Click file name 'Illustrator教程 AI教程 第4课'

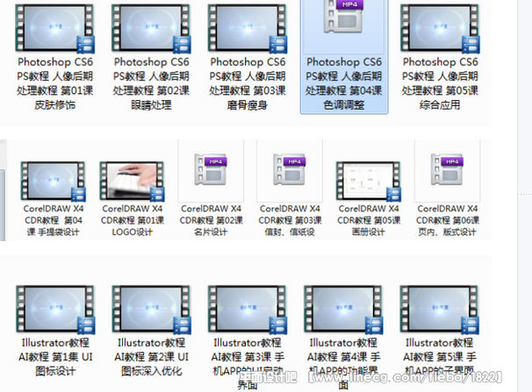[x=344, y=364]
